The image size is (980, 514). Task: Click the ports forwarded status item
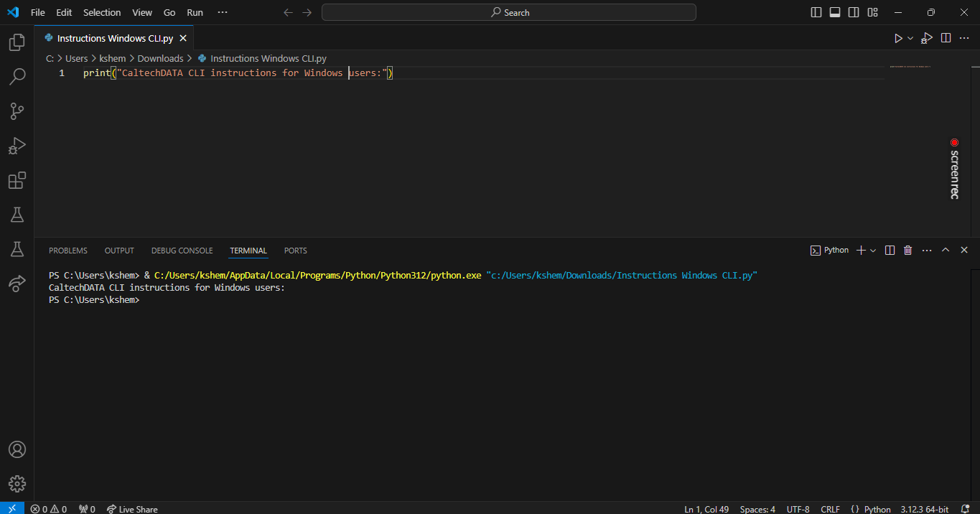87,509
